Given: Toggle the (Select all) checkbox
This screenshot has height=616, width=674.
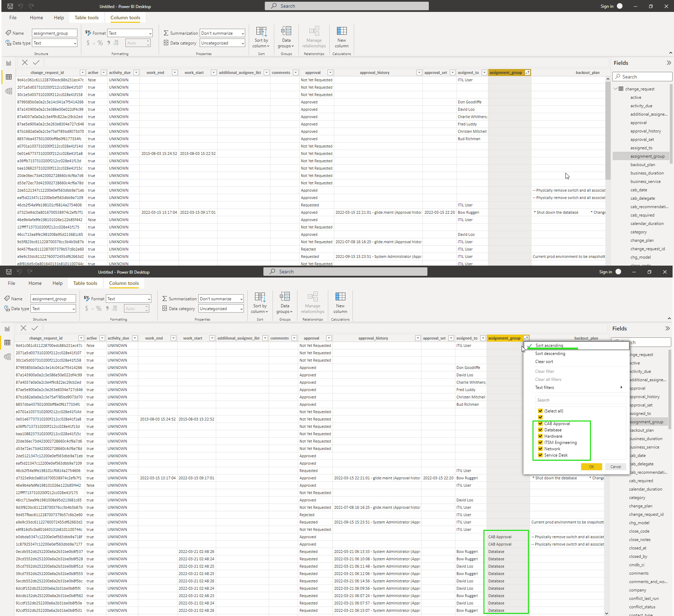Looking at the screenshot, I should (x=541, y=411).
